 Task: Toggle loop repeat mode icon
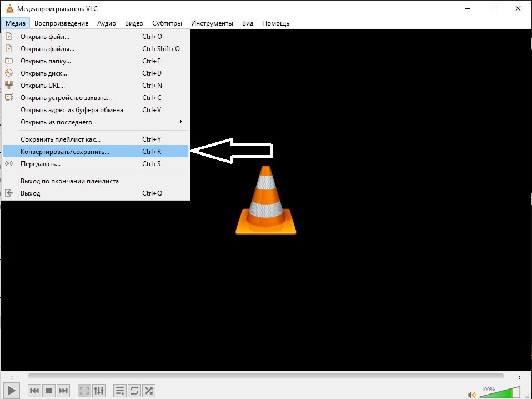pos(134,391)
